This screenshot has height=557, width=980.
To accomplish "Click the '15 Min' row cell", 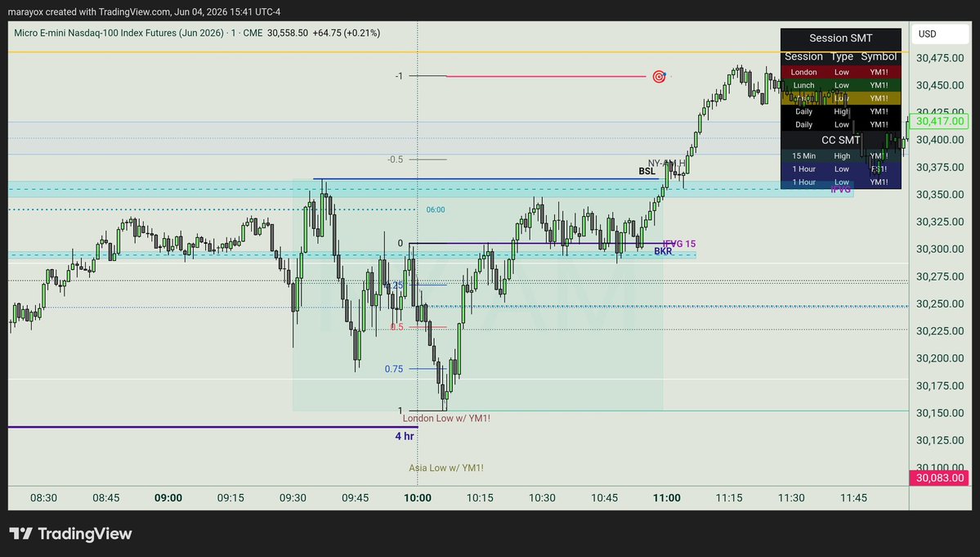I will pyautogui.click(x=803, y=155).
